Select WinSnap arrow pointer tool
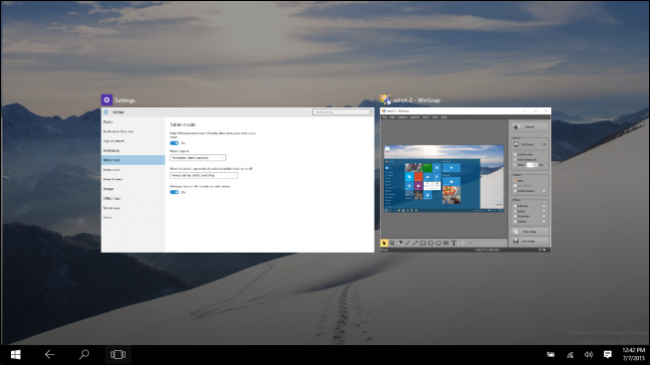This screenshot has width=650, height=365. pos(384,243)
